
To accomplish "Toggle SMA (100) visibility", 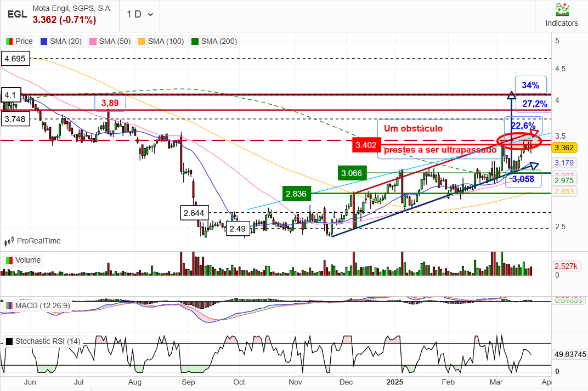I will pyautogui.click(x=161, y=41).
